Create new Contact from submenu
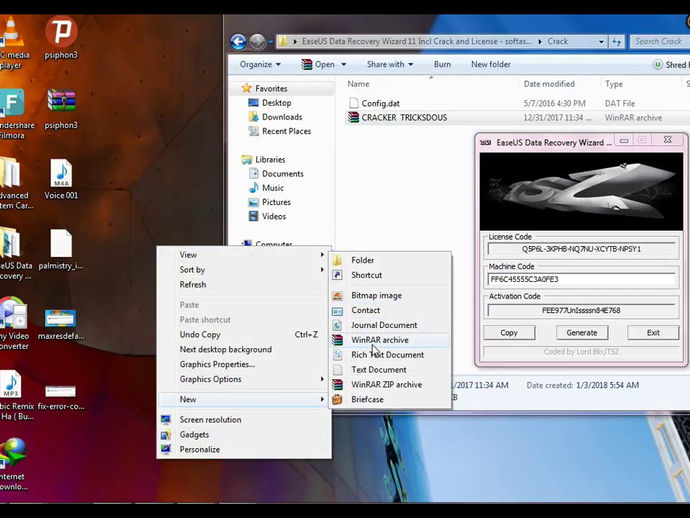 [x=390, y=310]
